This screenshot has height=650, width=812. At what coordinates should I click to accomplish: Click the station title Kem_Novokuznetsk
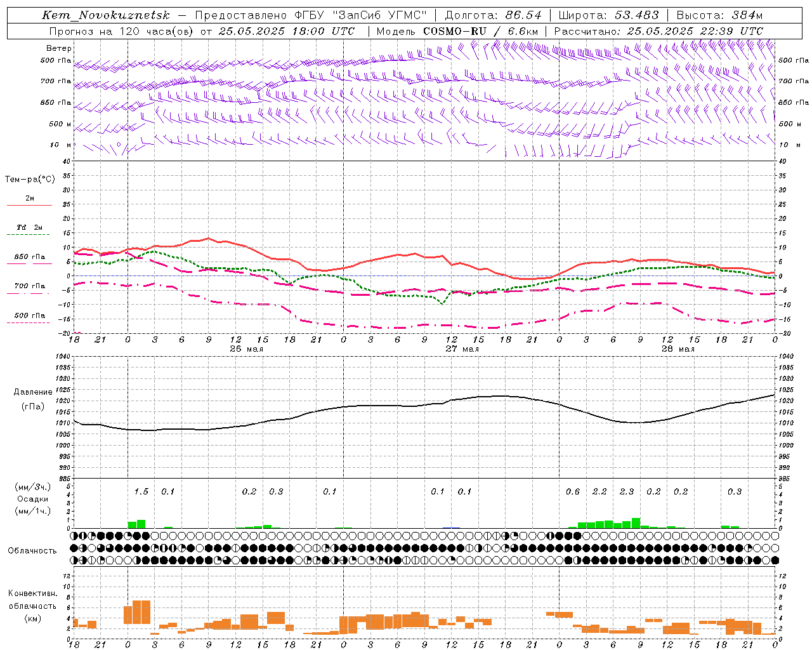pyautogui.click(x=106, y=15)
